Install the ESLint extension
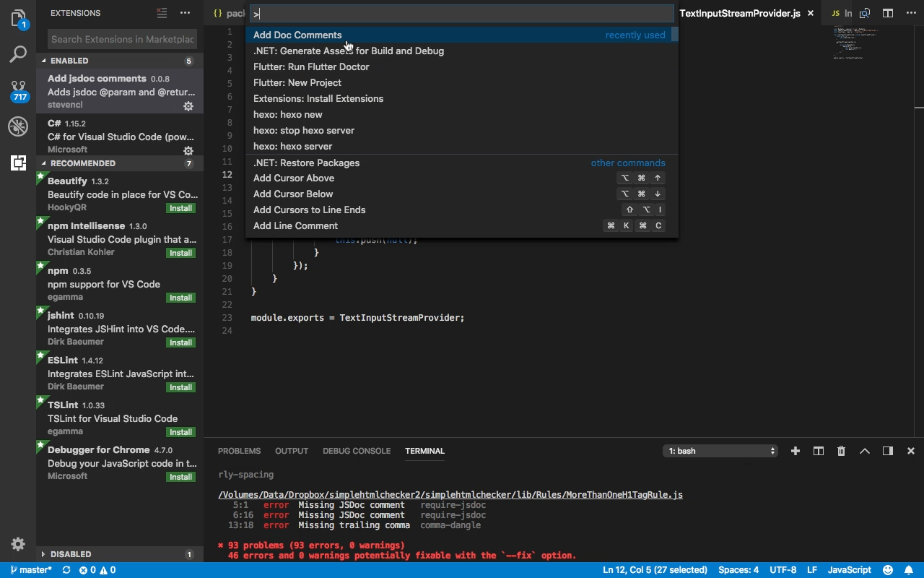924x578 pixels. 180,387
